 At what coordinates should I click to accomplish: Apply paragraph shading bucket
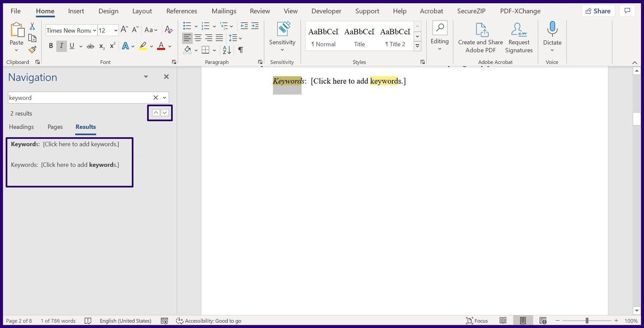pos(187,50)
